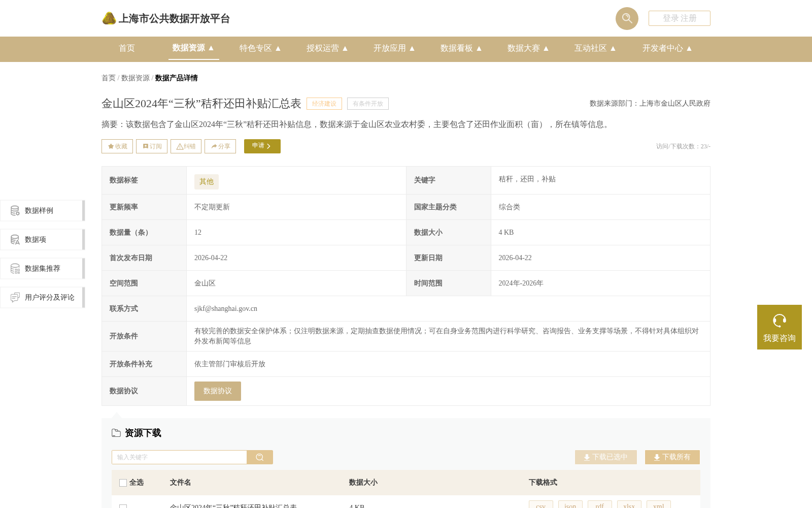Open the 我要咨询 headset widget
Screen dimensions: 812x508
coord(780,327)
